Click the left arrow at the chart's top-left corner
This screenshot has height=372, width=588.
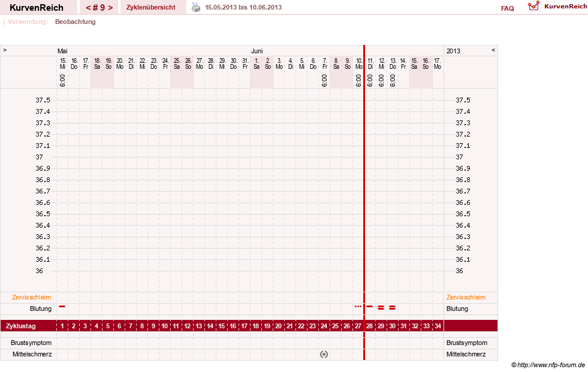pyautogui.click(x=5, y=50)
